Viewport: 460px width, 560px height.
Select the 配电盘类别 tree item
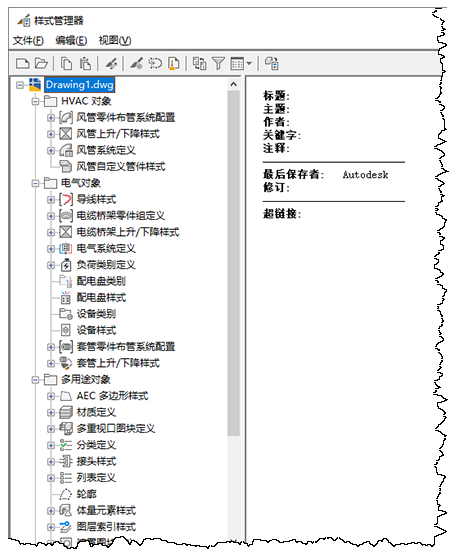pos(101,281)
